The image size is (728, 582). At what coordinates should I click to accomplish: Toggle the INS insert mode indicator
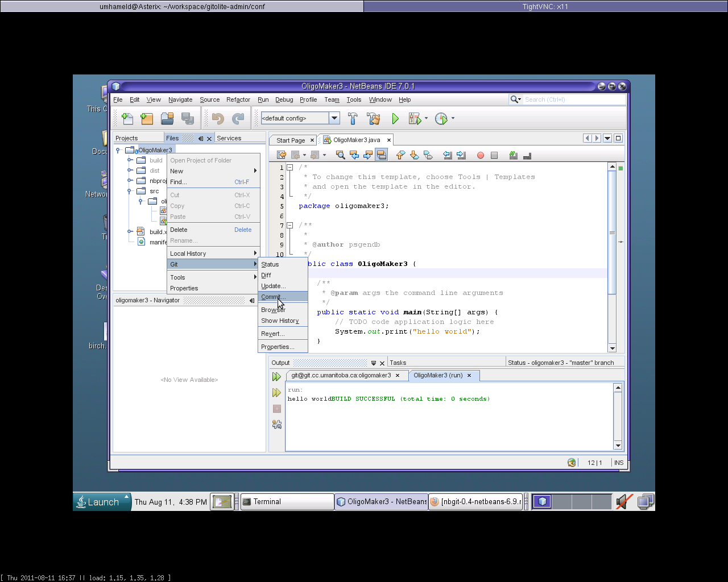(619, 463)
